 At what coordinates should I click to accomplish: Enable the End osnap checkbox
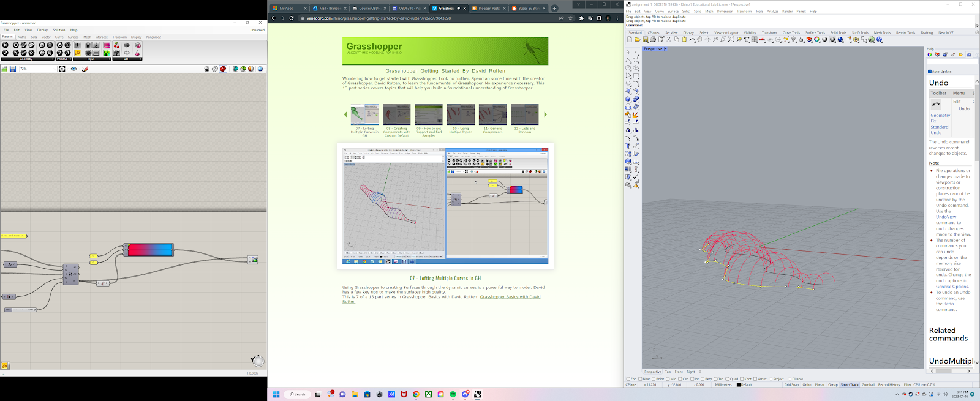(x=628, y=379)
